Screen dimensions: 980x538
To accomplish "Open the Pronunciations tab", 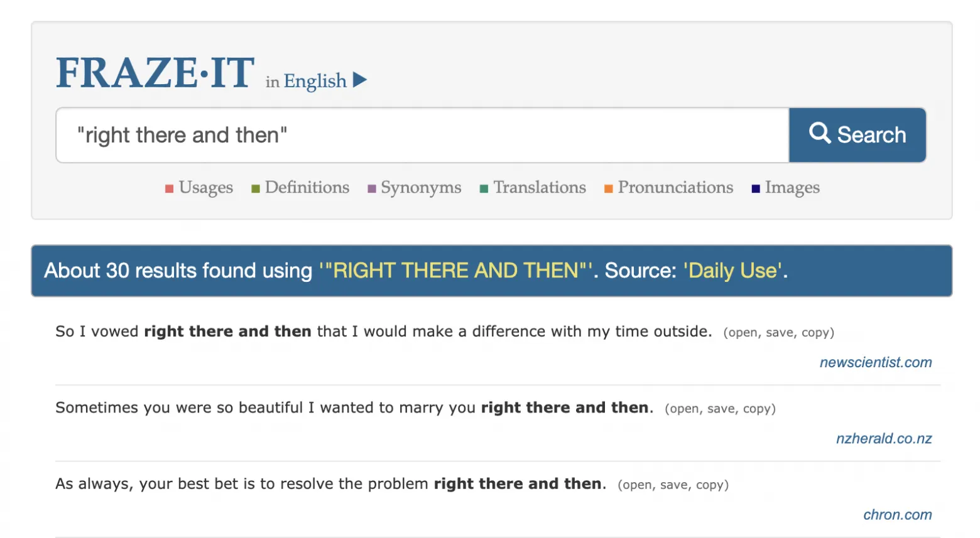I will coord(675,187).
